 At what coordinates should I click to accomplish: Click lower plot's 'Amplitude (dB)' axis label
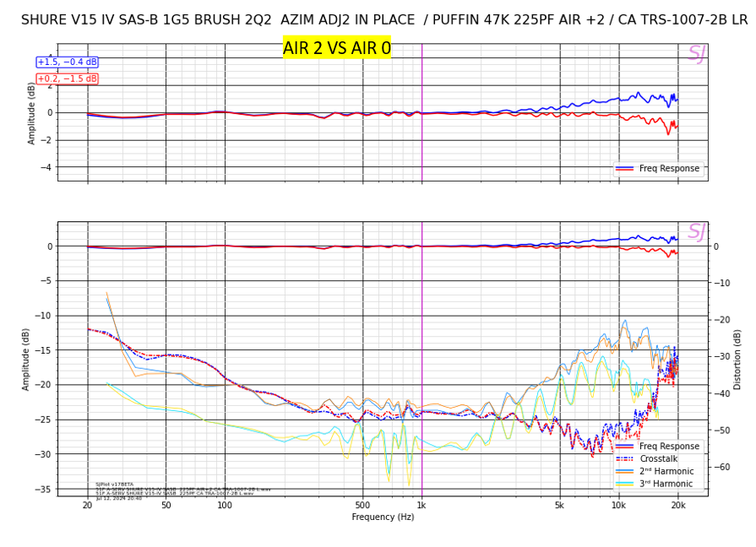[25, 359]
